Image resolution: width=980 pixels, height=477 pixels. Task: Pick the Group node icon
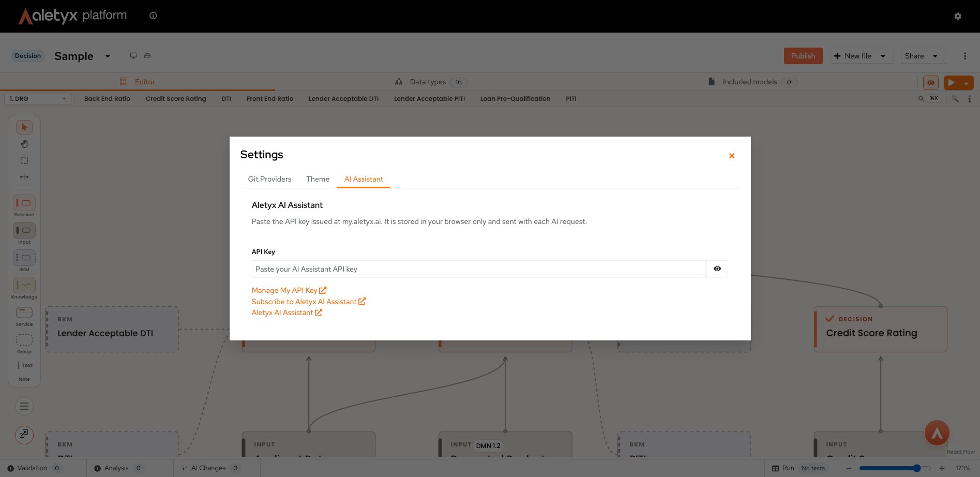click(x=24, y=340)
